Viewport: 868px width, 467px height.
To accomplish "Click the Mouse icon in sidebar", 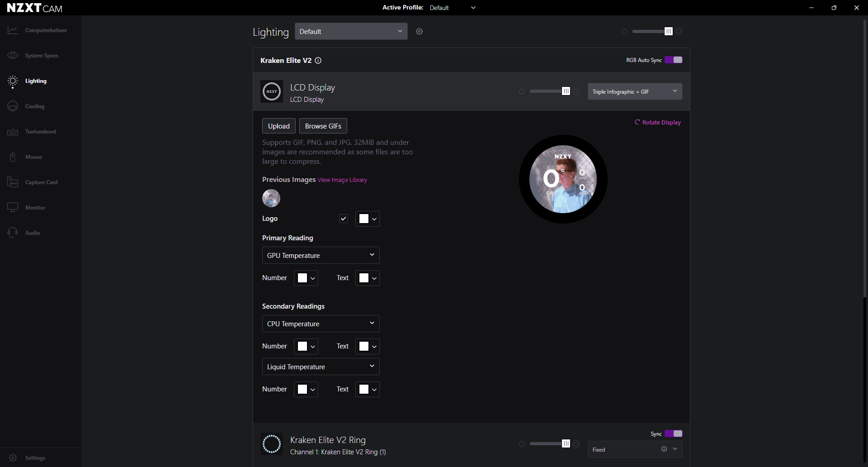I will tap(13, 157).
